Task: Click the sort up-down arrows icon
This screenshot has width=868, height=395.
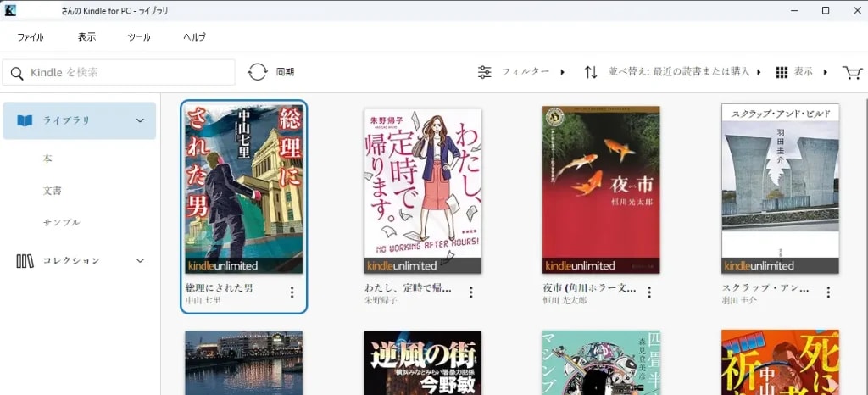Action: [591, 72]
